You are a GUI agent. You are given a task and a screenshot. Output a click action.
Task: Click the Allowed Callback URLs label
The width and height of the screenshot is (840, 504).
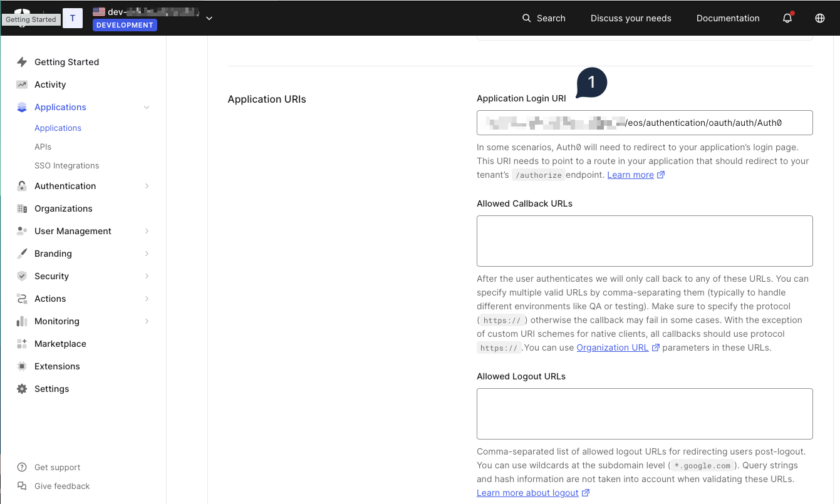point(524,203)
